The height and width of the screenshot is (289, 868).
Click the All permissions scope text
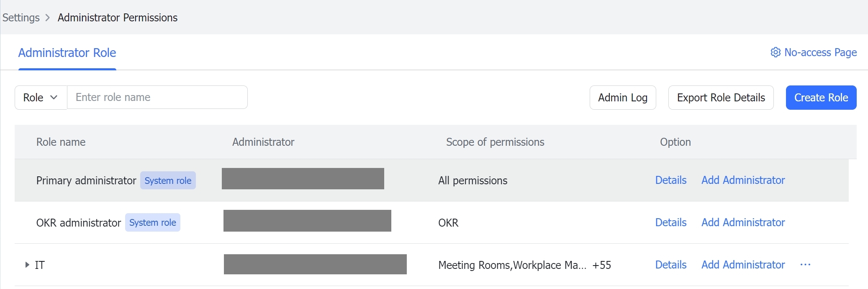click(473, 181)
